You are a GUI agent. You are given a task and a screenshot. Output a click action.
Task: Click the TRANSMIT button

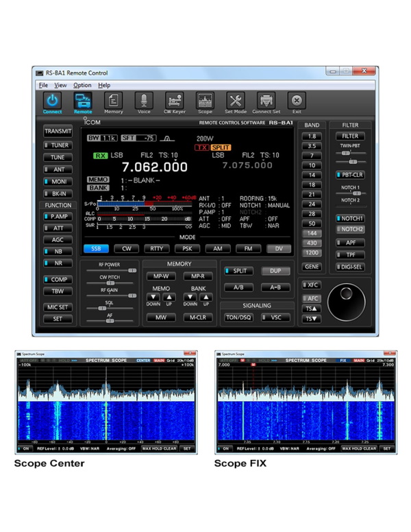click(x=58, y=132)
